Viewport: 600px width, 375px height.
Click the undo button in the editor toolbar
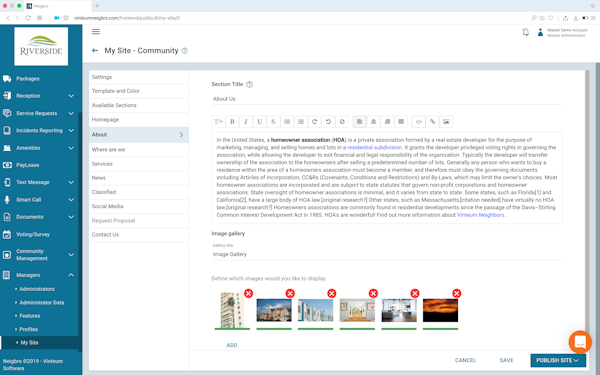click(328, 122)
